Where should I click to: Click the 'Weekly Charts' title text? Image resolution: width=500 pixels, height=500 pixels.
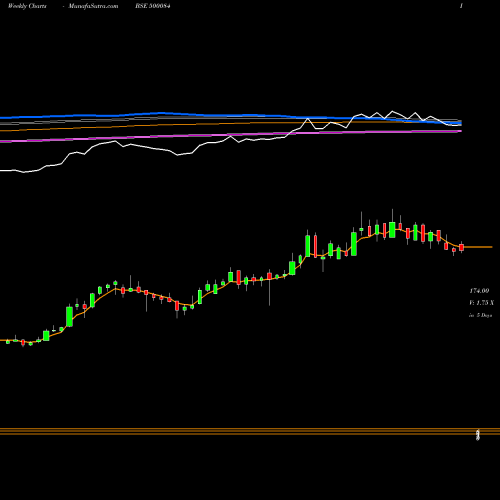(x=27, y=6)
